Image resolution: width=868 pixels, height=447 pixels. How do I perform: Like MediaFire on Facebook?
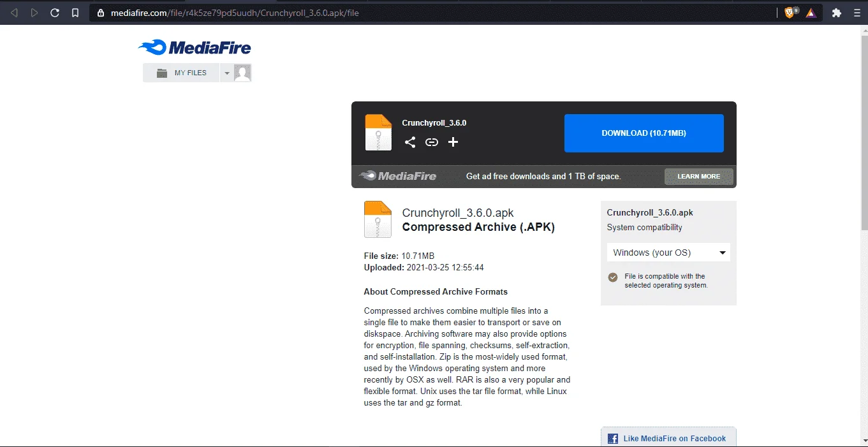[668, 438]
